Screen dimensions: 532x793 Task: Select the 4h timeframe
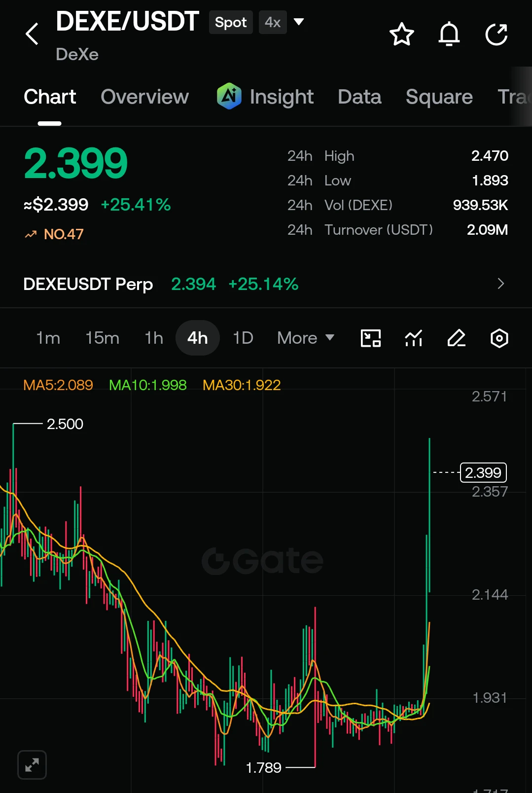click(197, 338)
